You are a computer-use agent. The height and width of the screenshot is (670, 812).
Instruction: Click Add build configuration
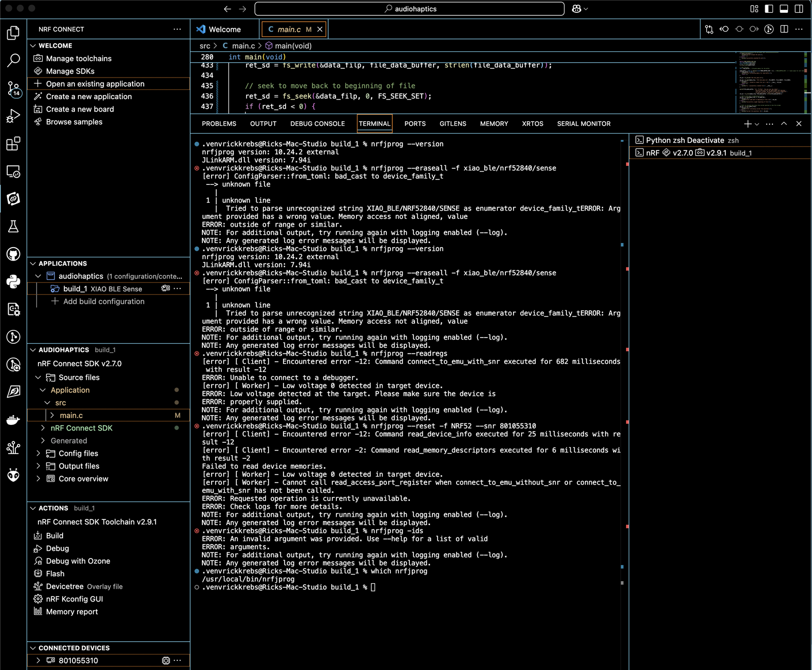(x=103, y=302)
